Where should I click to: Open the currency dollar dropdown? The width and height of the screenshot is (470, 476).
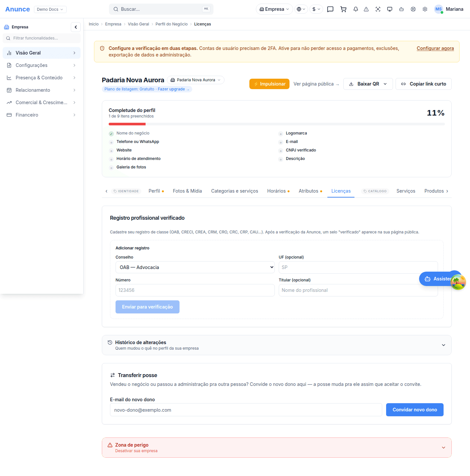(316, 9)
